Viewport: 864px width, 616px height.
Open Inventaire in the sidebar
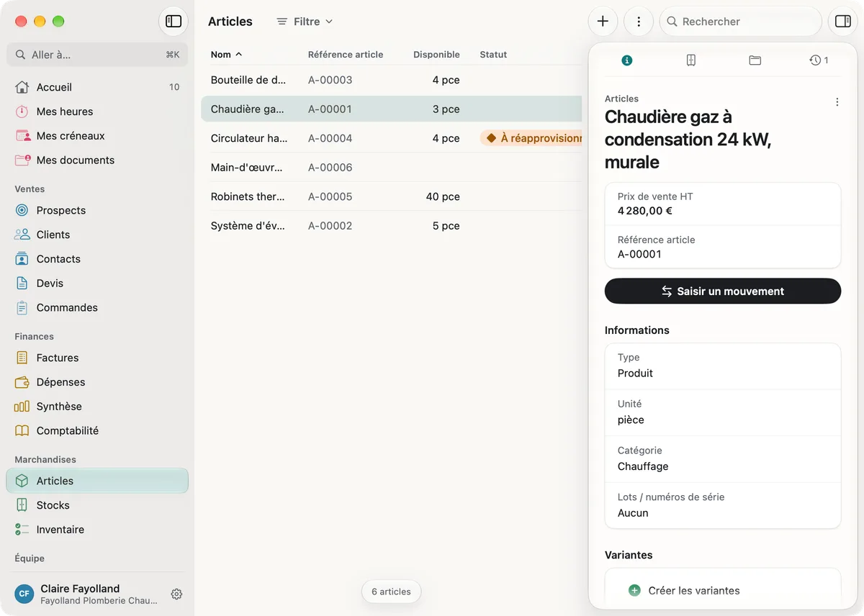97,530
